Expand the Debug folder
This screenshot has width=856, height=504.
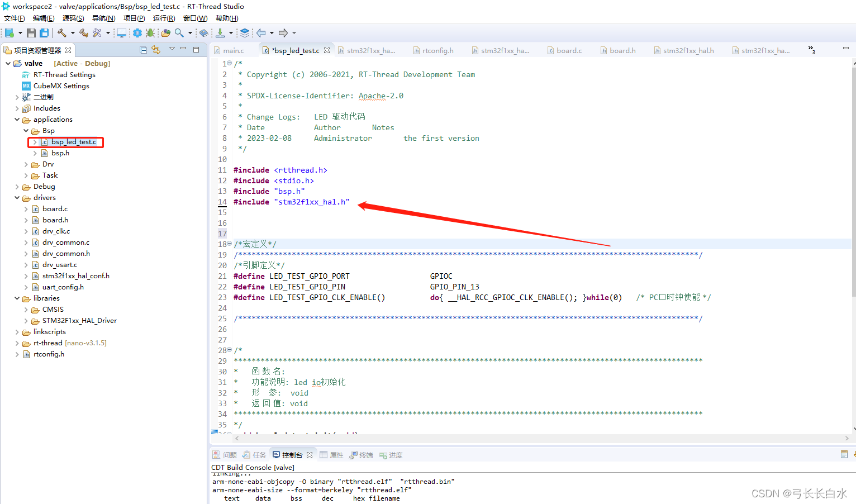(x=17, y=187)
